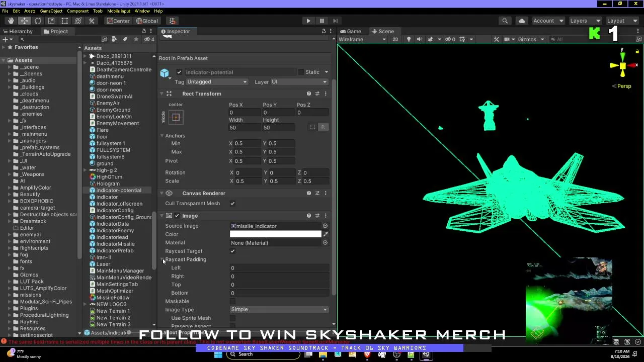Toggle scene effects icon (skybox, fog)
Screen dimensions: 644x362
[430, 39]
